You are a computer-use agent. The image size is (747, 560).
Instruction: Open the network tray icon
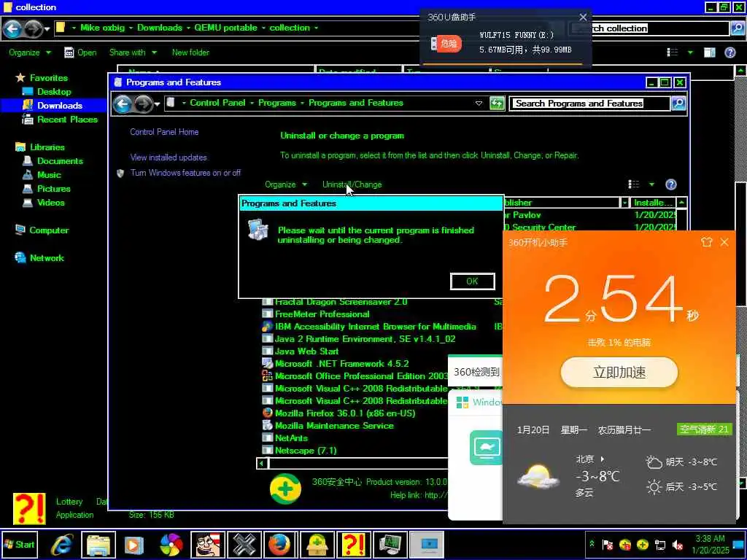pyautogui.click(x=660, y=544)
